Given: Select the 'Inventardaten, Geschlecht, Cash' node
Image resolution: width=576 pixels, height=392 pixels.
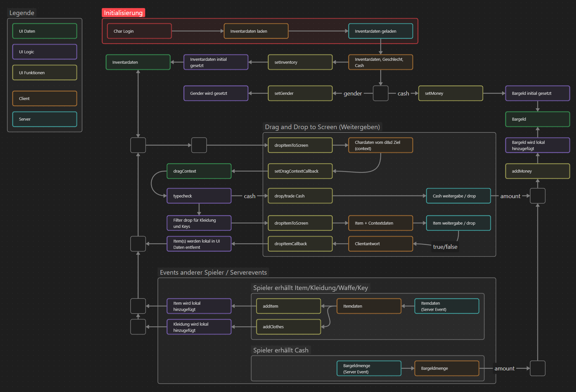Looking at the screenshot, I should pyautogui.click(x=381, y=62).
